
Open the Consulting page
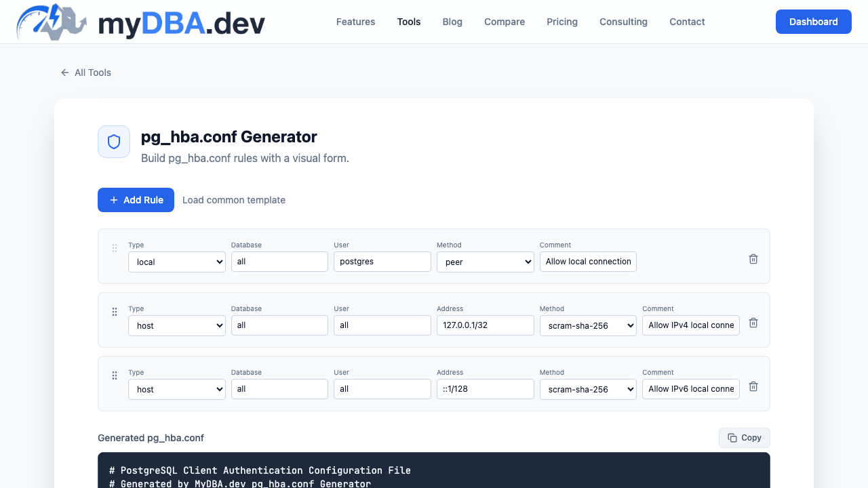tap(623, 22)
